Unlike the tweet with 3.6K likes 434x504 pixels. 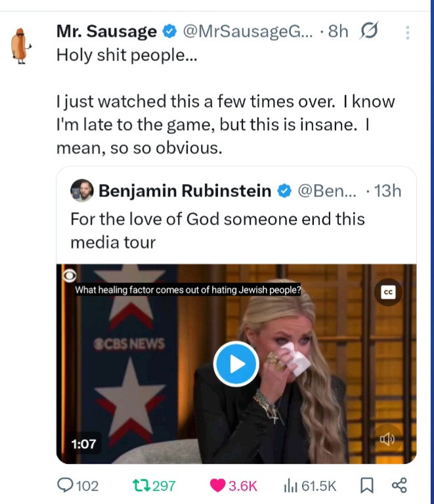point(217,486)
